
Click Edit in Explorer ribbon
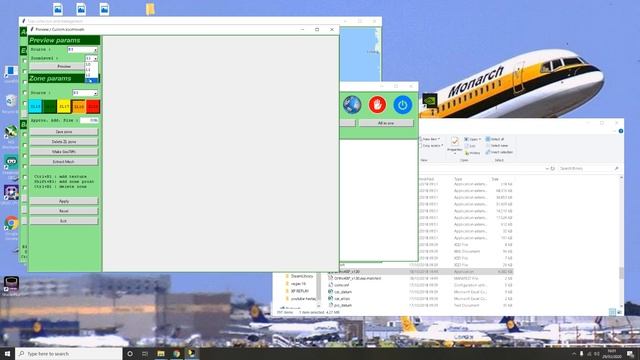[470, 146]
